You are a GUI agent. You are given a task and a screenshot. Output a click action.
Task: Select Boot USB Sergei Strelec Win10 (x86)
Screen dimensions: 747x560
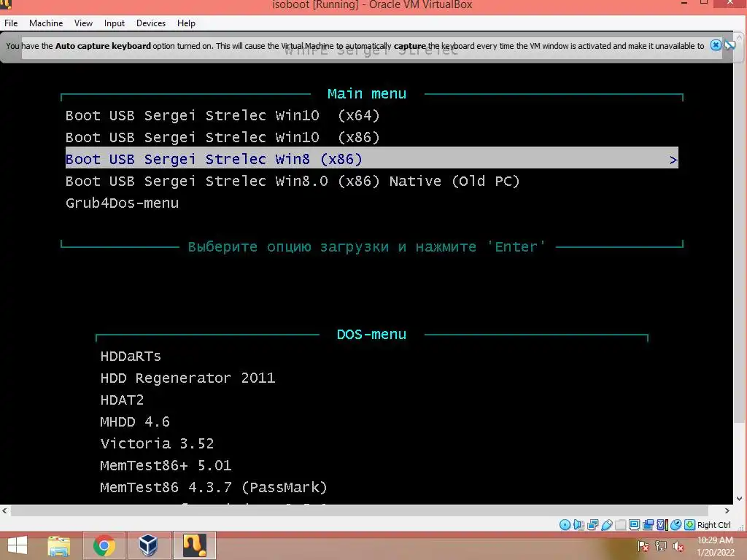222,137
